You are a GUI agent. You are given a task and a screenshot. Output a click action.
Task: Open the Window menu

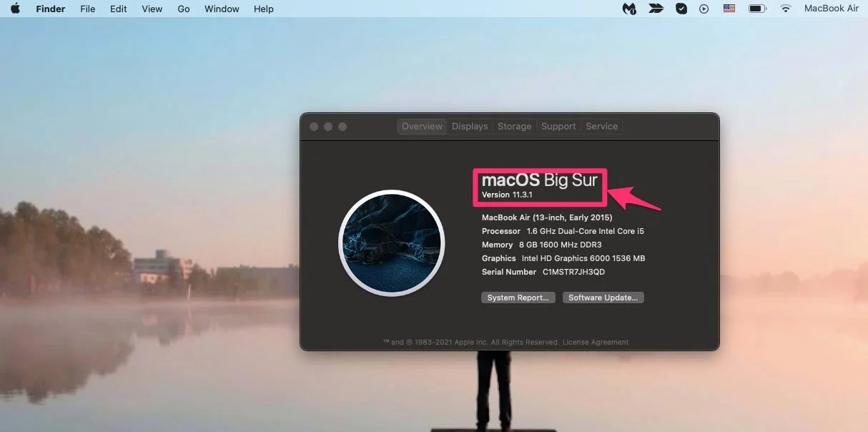[x=221, y=9]
